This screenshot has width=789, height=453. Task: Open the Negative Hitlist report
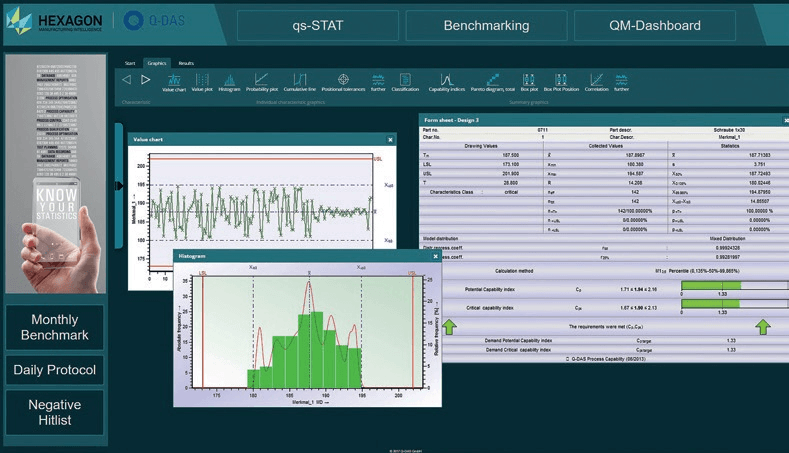(55, 412)
